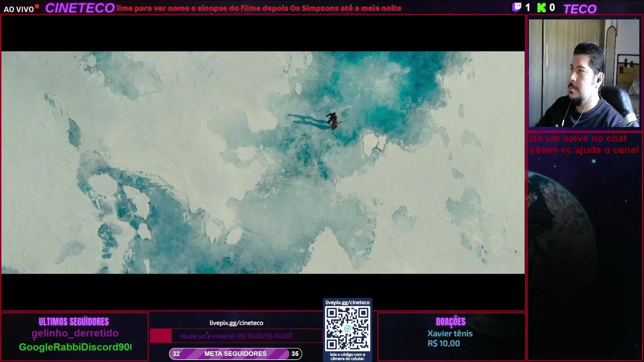Click the livepix QR code

pyautogui.click(x=348, y=329)
